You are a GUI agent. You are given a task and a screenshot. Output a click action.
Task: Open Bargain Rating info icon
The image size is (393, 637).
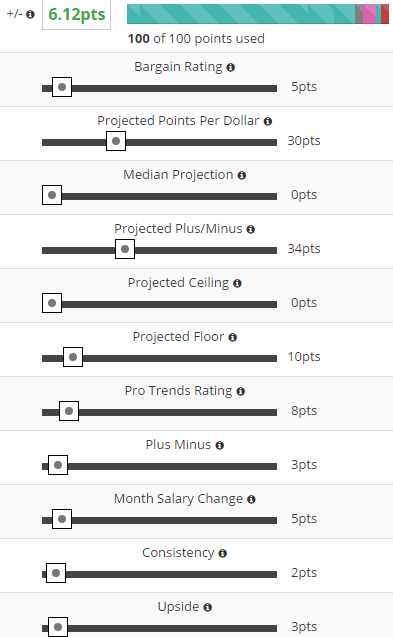coord(231,67)
